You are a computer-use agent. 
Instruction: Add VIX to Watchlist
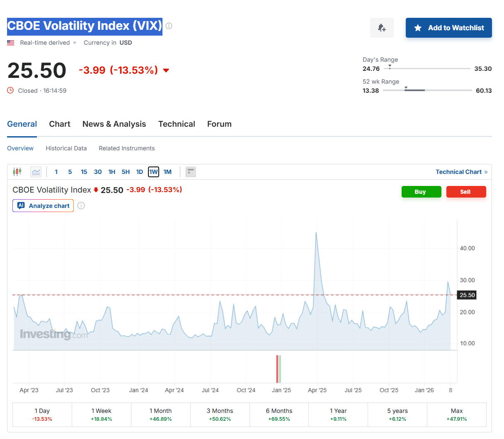coord(448,28)
